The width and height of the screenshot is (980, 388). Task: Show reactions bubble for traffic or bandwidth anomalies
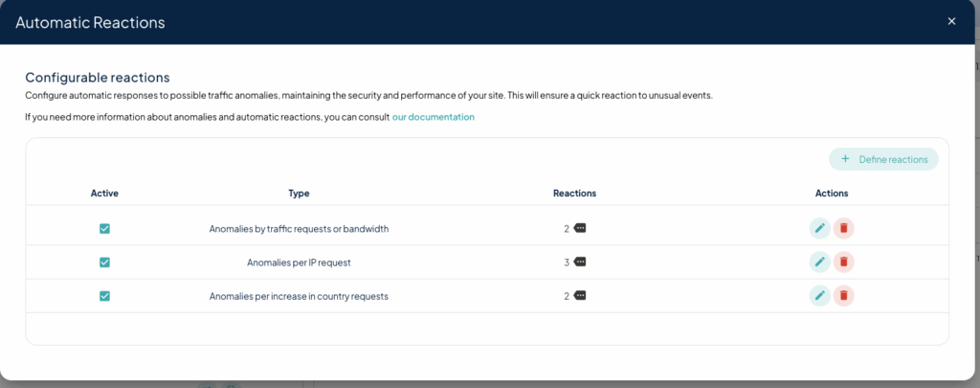[580, 229]
